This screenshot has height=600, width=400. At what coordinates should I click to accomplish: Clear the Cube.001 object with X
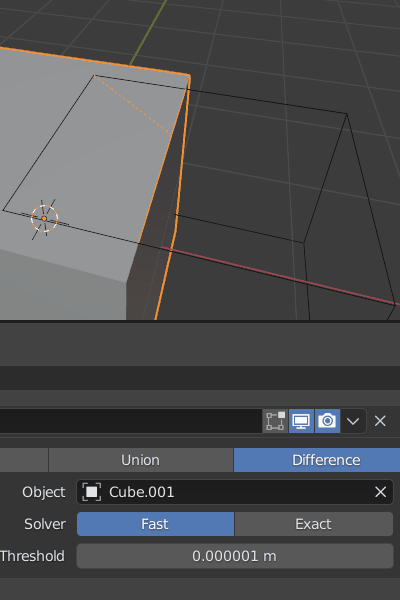pyautogui.click(x=380, y=492)
